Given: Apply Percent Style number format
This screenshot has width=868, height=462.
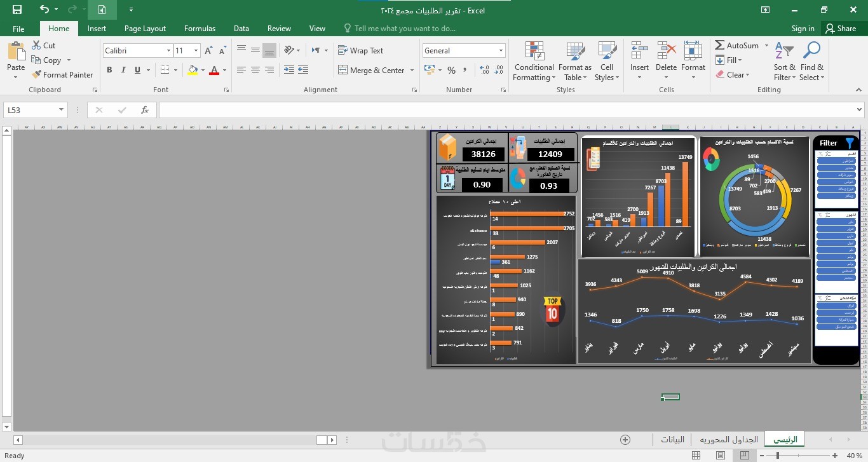Looking at the screenshot, I should coord(451,70).
